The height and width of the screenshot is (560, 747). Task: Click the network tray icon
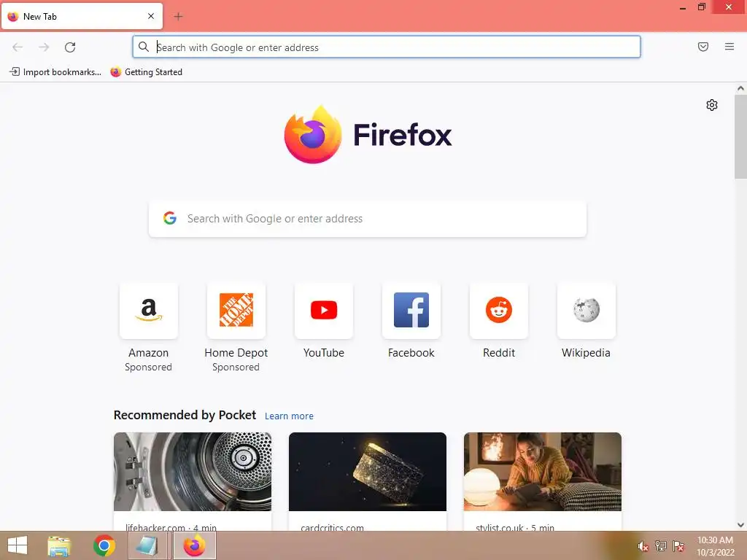(x=661, y=546)
